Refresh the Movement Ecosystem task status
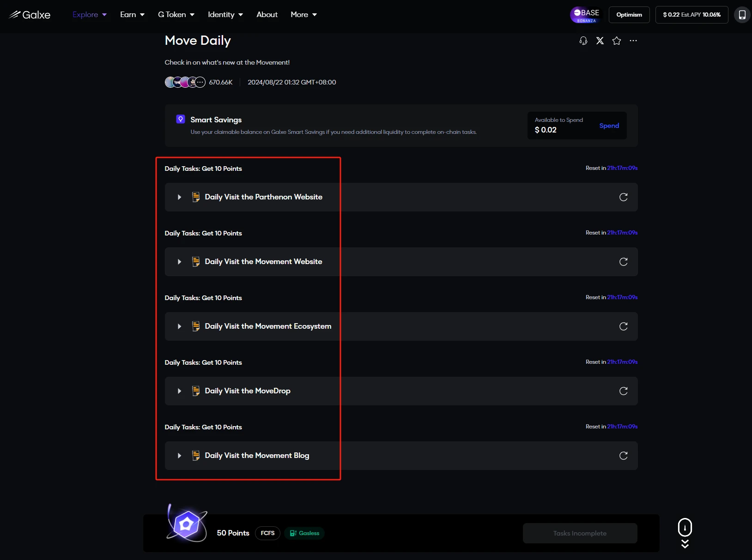The width and height of the screenshot is (752, 560). click(623, 326)
